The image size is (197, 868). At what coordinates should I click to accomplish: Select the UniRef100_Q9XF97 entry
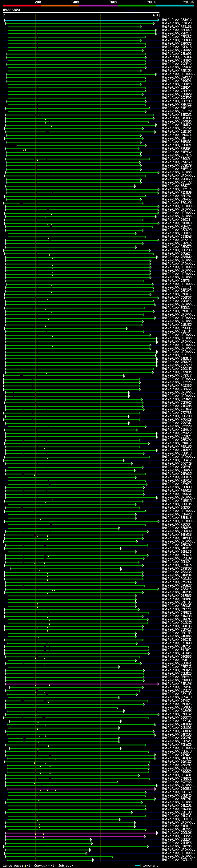(177, 98)
